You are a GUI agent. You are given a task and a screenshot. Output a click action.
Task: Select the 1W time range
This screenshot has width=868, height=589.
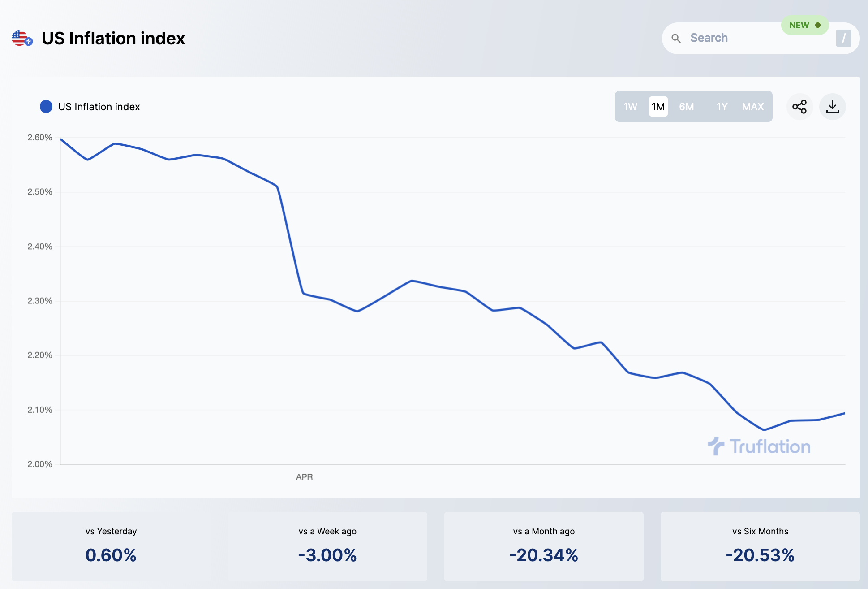[x=630, y=107]
